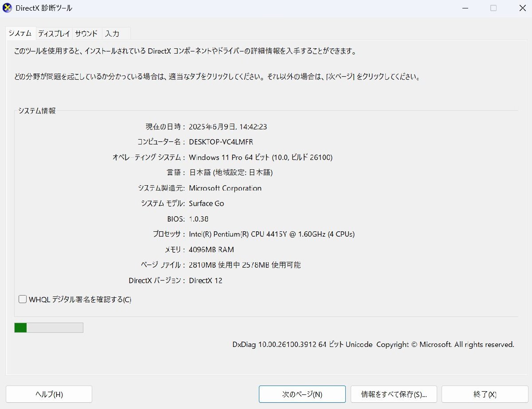Click the DirectX 診断ツール title text

tap(44, 8)
